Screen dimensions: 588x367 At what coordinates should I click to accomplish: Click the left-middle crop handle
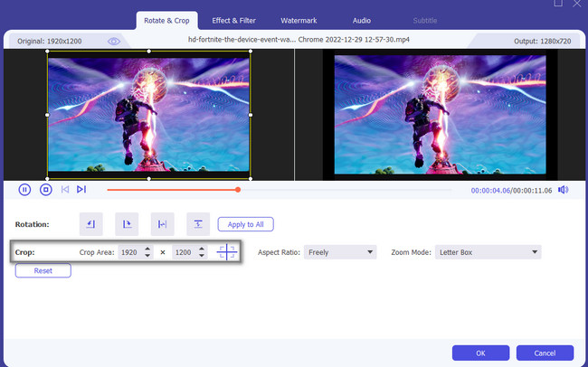pyautogui.click(x=47, y=115)
